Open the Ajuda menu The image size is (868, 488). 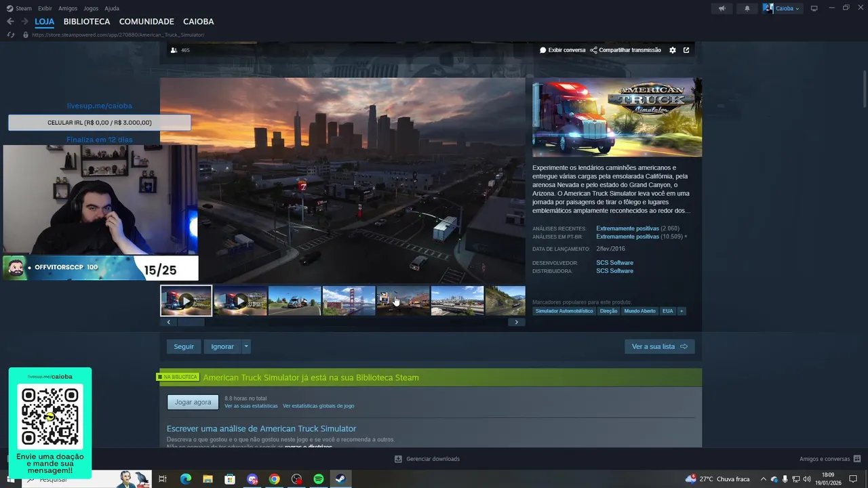pos(112,8)
